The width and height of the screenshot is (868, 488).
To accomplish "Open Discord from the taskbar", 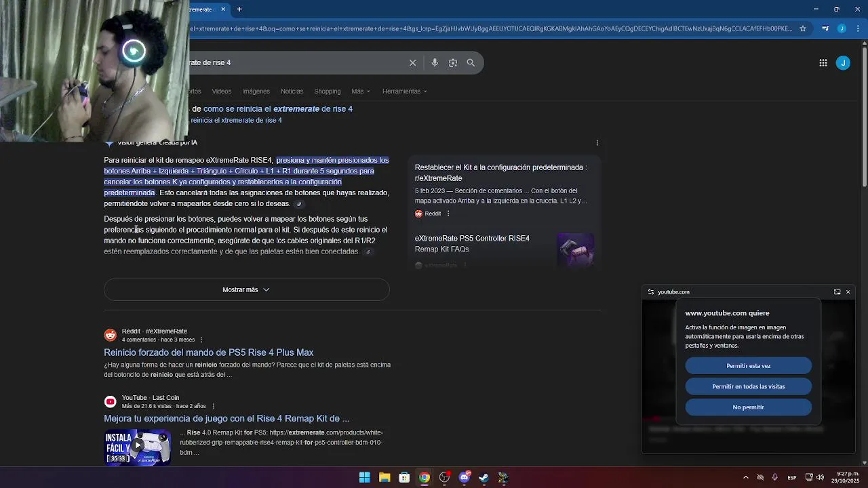I will pos(464,477).
